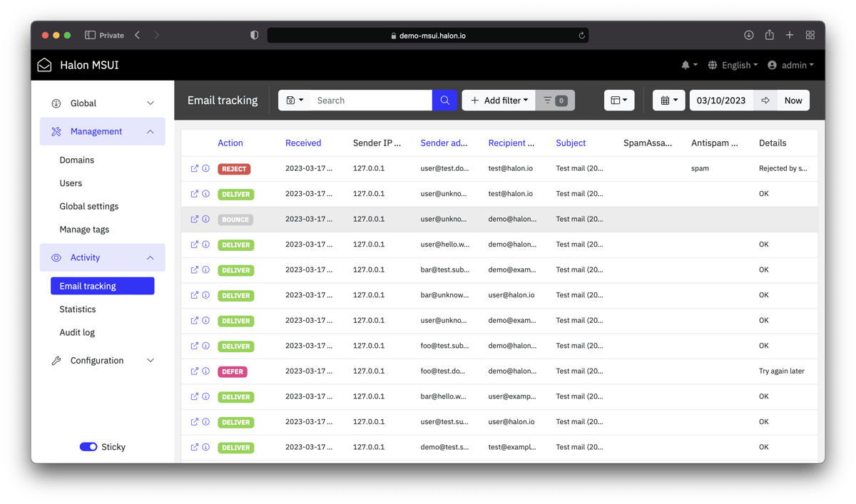Click the BOUNCE action badge
The height and width of the screenshot is (504, 856).
pos(235,220)
